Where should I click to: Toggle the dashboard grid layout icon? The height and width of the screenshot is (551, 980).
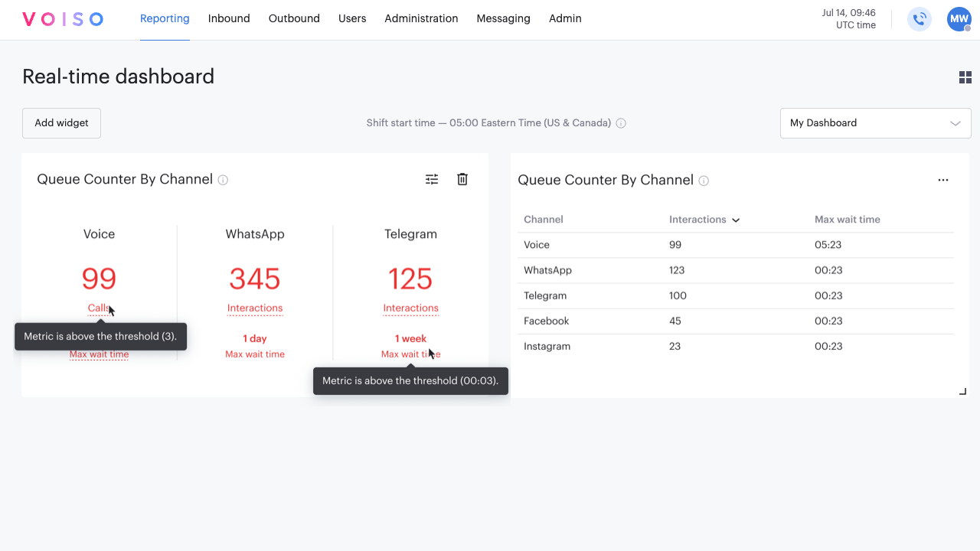coord(965,77)
